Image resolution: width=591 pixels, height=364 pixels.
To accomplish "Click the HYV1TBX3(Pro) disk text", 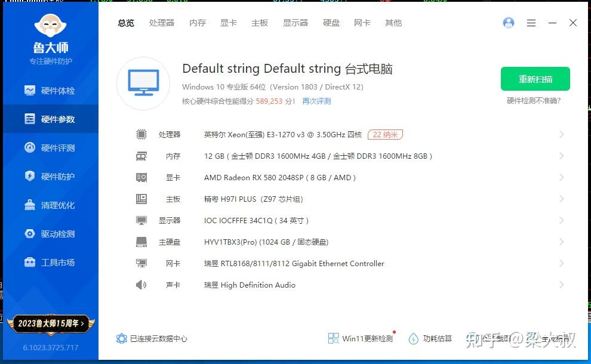I will [x=266, y=242].
